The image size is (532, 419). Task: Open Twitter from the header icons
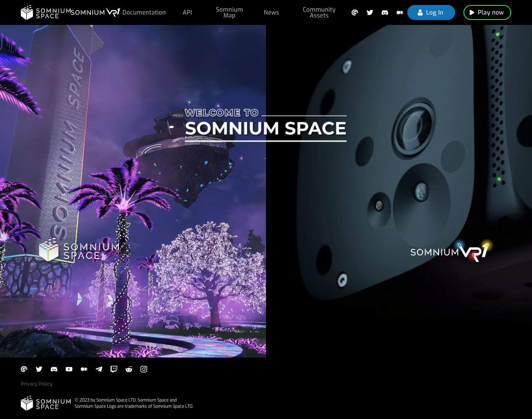pyautogui.click(x=370, y=12)
